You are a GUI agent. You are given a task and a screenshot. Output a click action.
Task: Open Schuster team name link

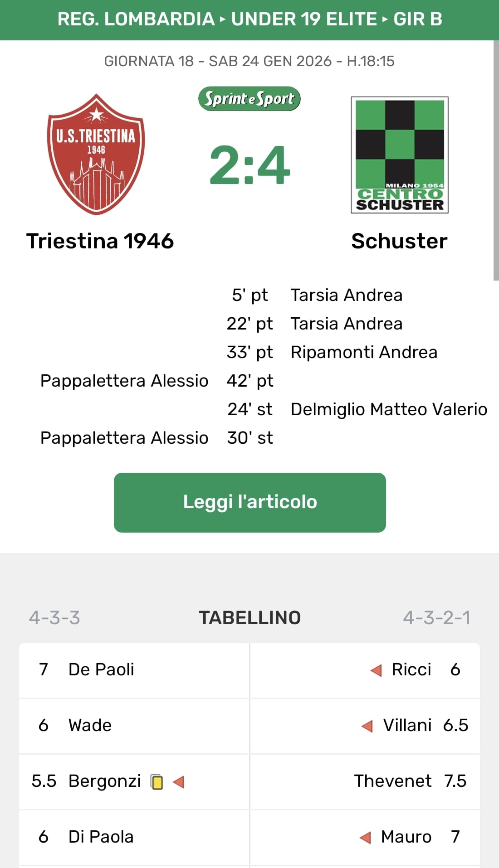pyautogui.click(x=399, y=241)
